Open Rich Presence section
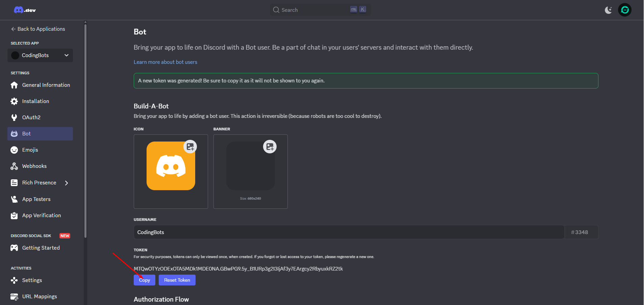 click(40, 183)
